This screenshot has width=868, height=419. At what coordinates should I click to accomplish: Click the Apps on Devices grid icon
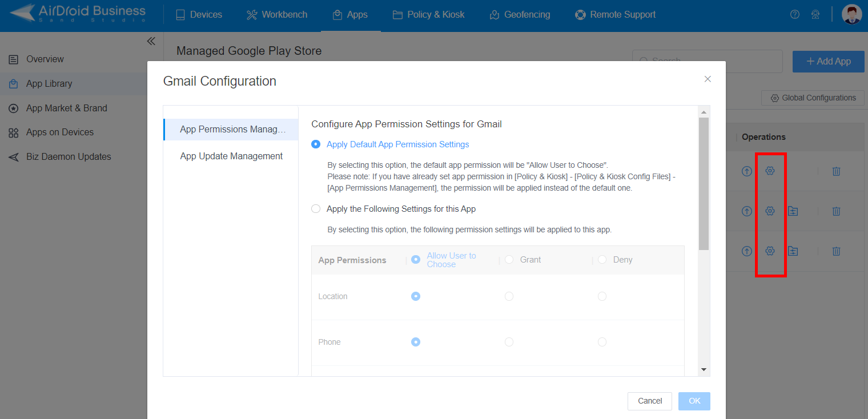point(14,133)
